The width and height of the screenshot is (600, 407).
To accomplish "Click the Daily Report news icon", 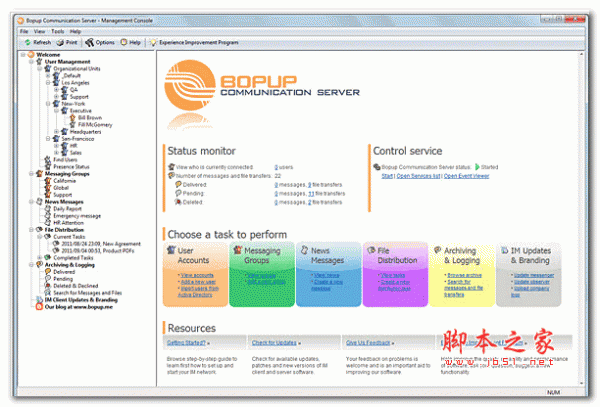I will tap(48, 208).
